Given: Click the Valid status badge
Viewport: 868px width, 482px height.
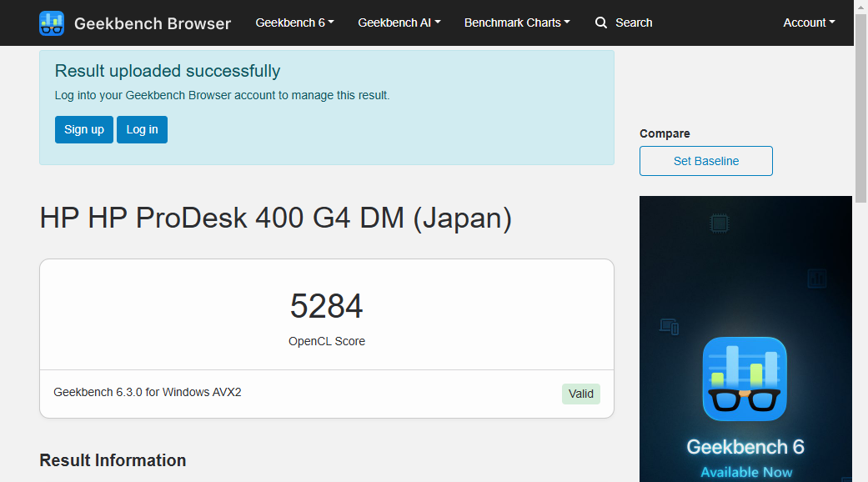Looking at the screenshot, I should tap(580, 394).
